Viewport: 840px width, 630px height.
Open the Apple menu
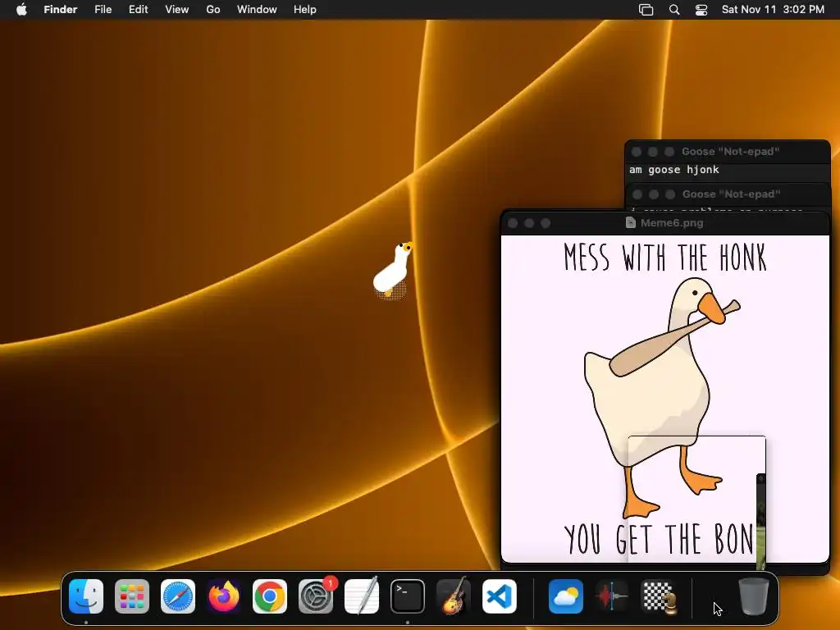click(21, 9)
